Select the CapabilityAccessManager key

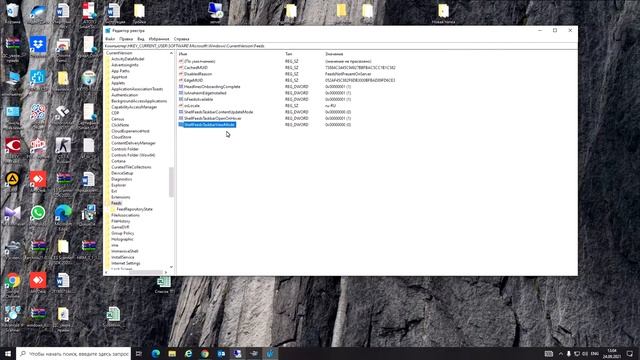(x=134, y=107)
